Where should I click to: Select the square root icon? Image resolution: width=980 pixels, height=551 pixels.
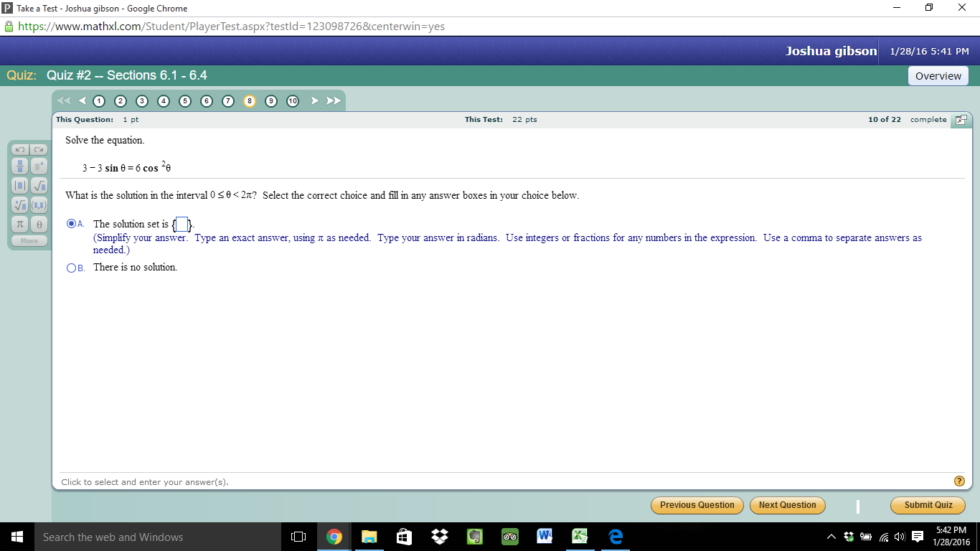tap(37, 187)
